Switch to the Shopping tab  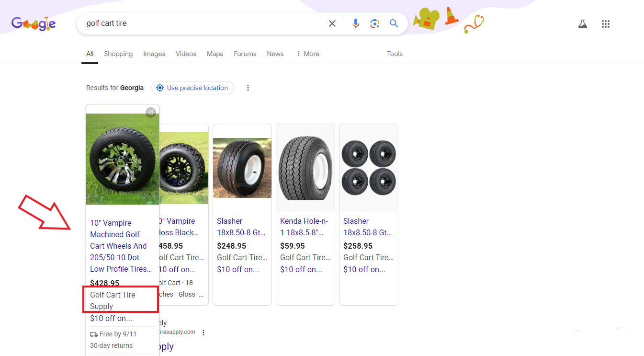tap(118, 54)
